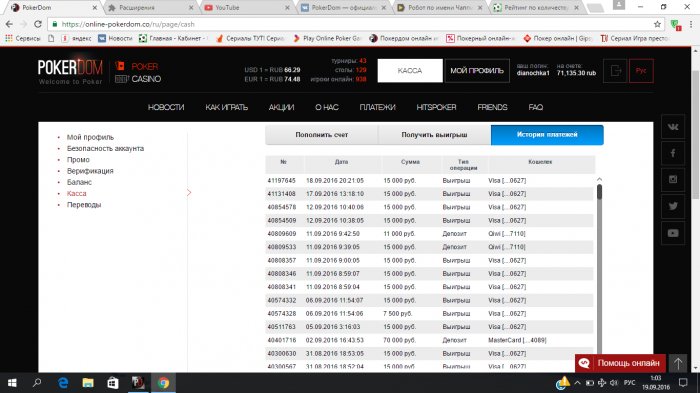Viewport: 700px width, 393px height.
Task: Click the logout icon next to account balance
Action: (615, 71)
